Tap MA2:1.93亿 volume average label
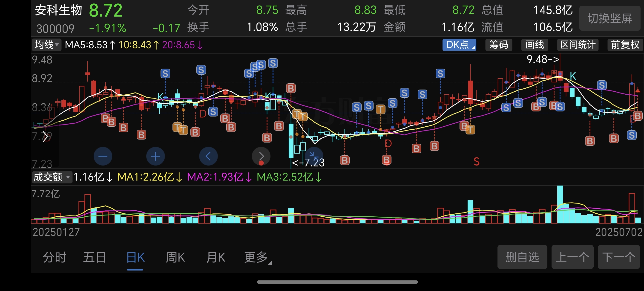644x291 pixels. pos(219,177)
